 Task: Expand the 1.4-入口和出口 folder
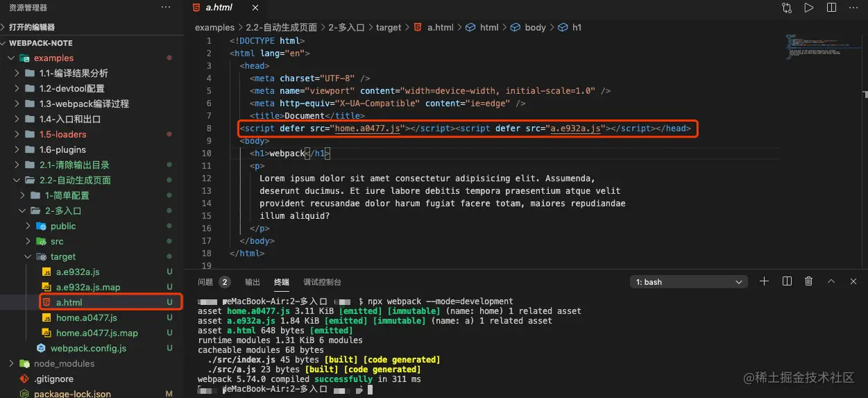(x=70, y=119)
